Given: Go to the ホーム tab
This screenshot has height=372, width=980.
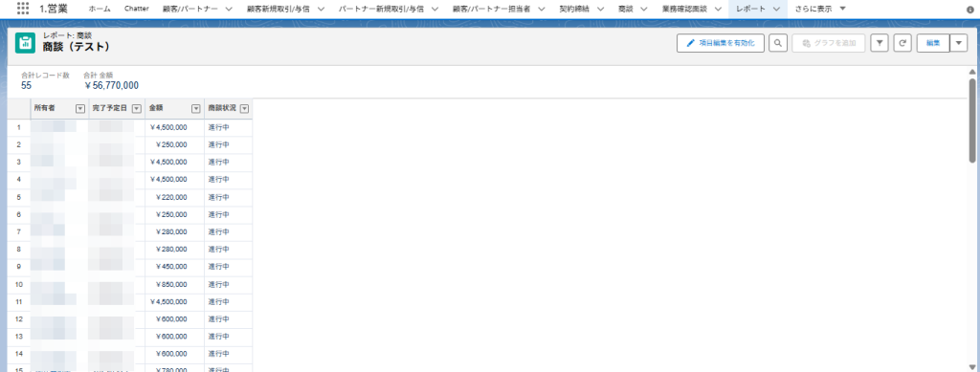Looking at the screenshot, I should pyautogui.click(x=100, y=9).
